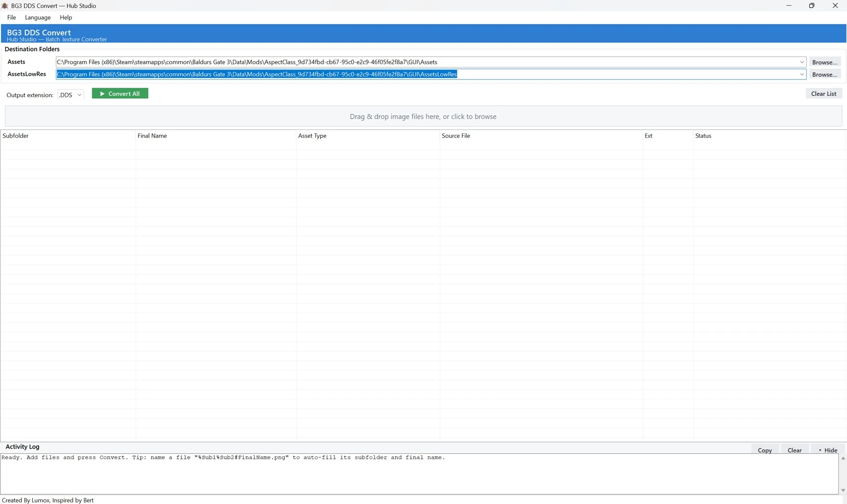The width and height of the screenshot is (847, 504).
Task: Open the Help menu
Action: [x=66, y=17]
